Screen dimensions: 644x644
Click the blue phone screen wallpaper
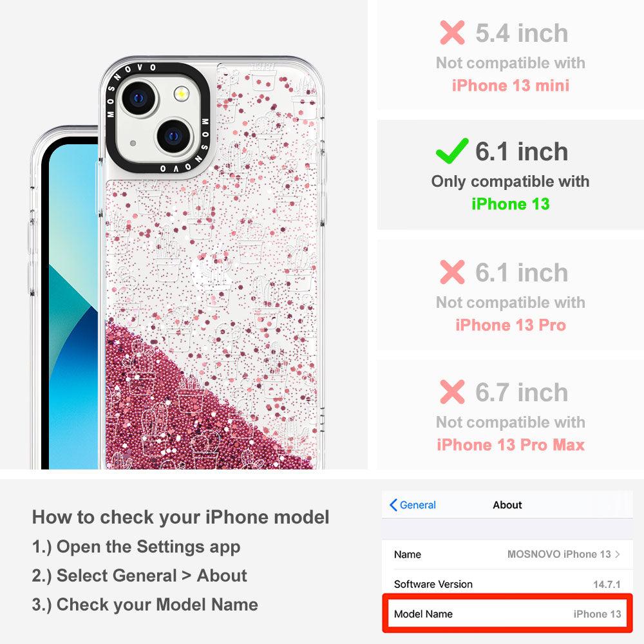tap(73, 308)
